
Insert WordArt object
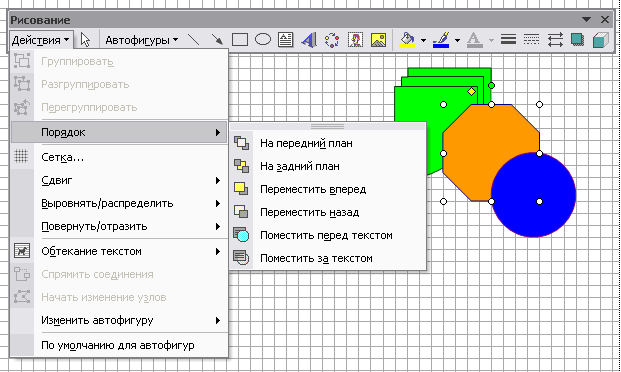point(309,40)
